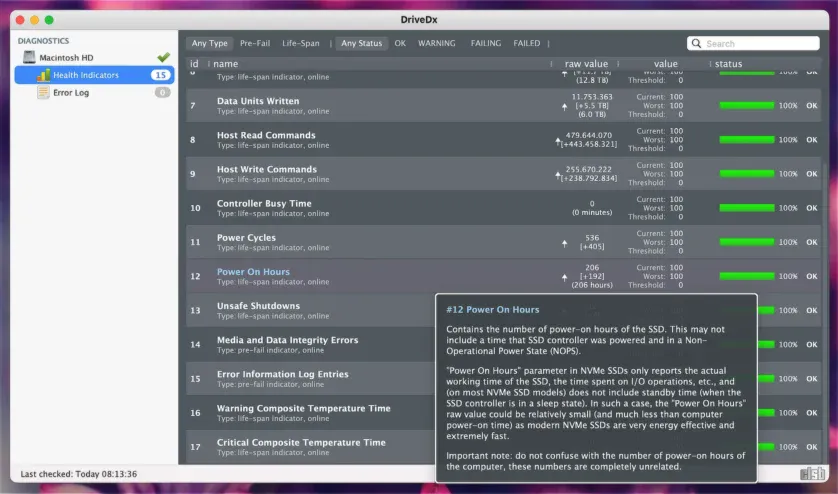The width and height of the screenshot is (838, 494).
Task: Click the green checkmark beside Macintosh HD
Action: click(163, 58)
